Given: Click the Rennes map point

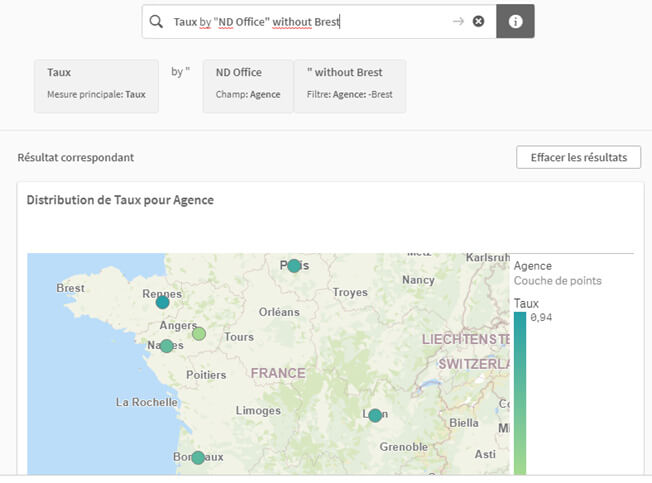Looking at the screenshot, I should click(x=163, y=302).
